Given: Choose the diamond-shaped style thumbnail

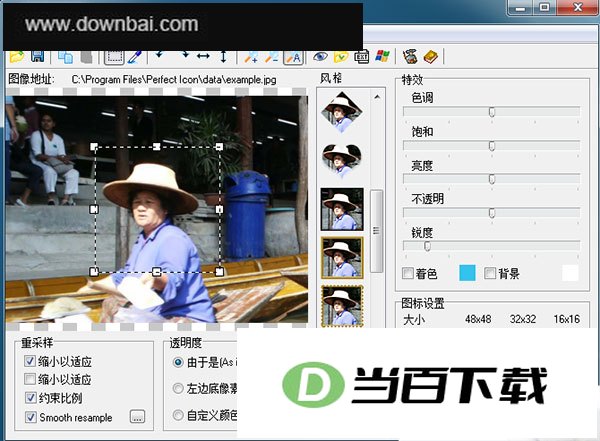Looking at the screenshot, I should click(342, 112).
